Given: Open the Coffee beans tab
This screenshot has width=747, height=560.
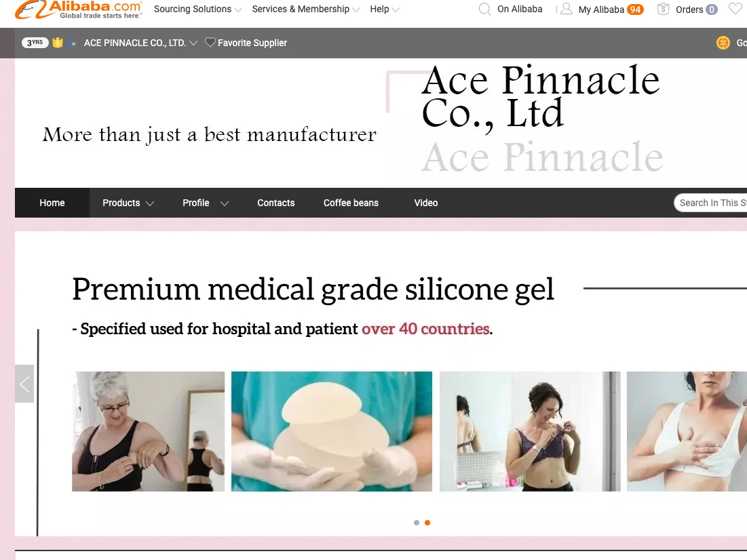Looking at the screenshot, I should (x=351, y=203).
